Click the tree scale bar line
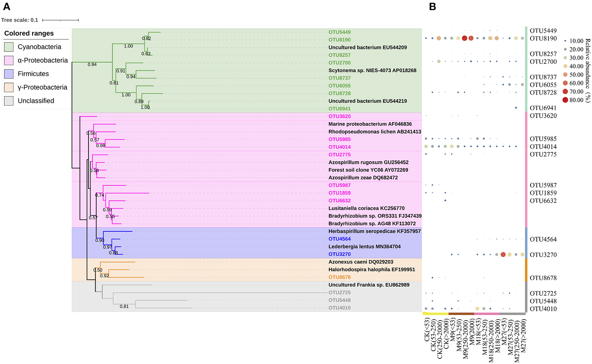The height and width of the screenshot is (364, 592). click(60, 20)
